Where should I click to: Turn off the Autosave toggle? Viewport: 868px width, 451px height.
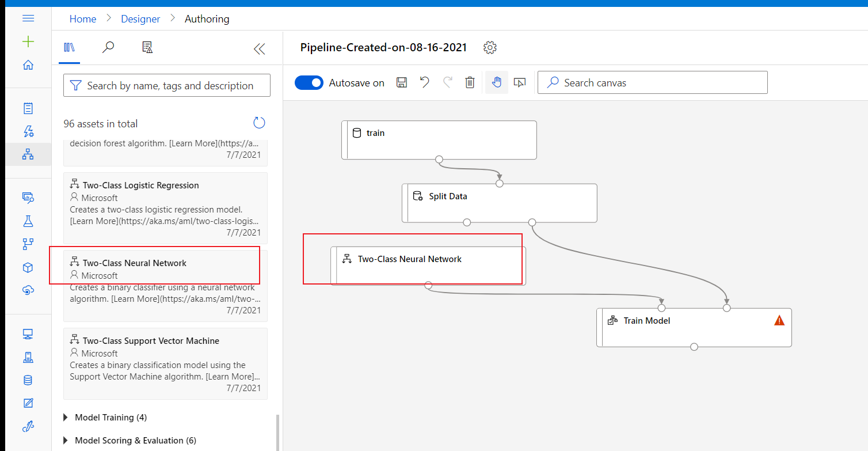tap(309, 82)
